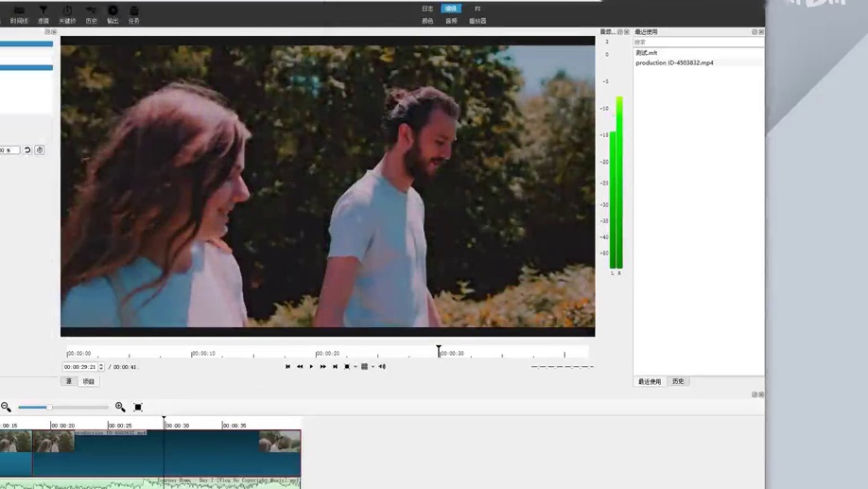
Task: Switch to the Project (项目) tab below player
Action: click(x=89, y=381)
